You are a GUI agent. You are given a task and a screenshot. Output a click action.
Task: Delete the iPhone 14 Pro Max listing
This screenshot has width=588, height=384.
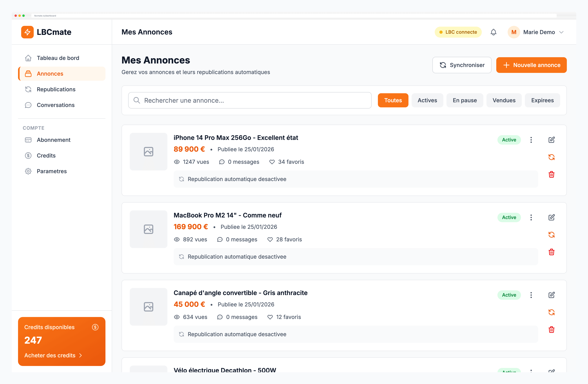coord(551,175)
